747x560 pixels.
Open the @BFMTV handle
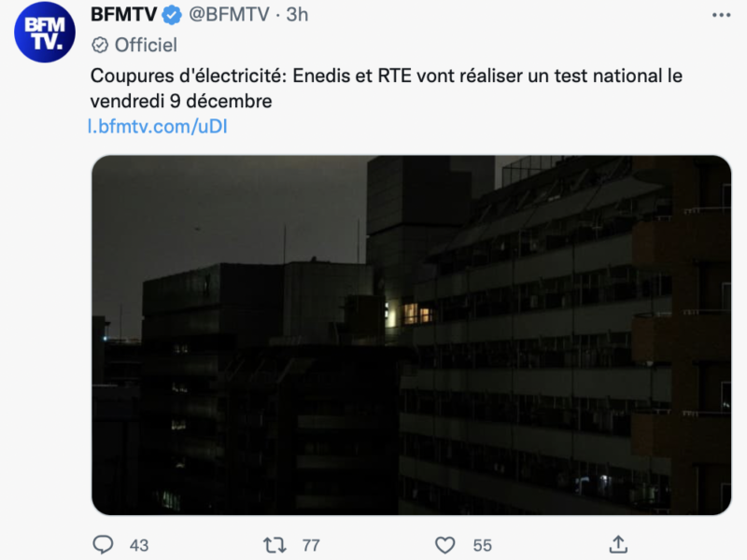[x=229, y=15]
